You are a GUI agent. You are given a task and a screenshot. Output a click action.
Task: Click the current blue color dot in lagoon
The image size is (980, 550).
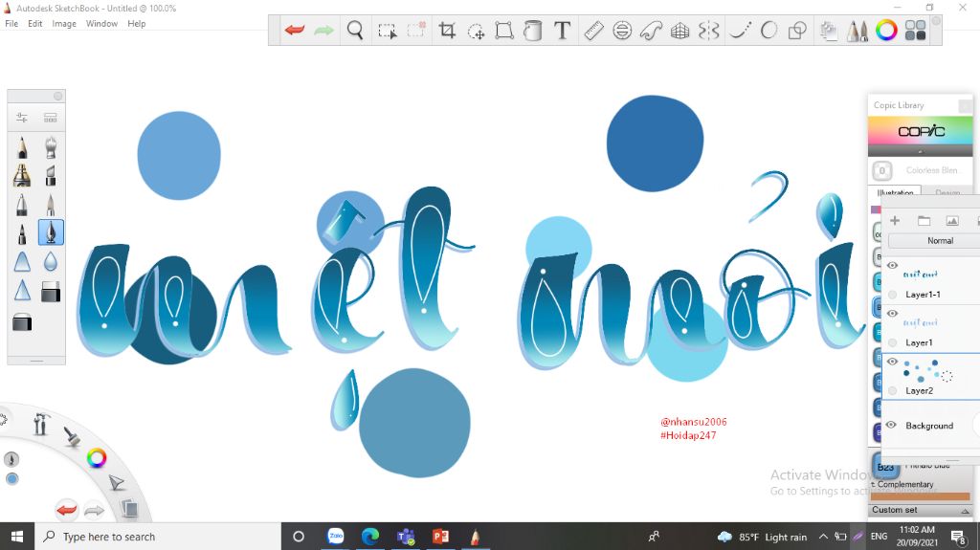coord(11,479)
